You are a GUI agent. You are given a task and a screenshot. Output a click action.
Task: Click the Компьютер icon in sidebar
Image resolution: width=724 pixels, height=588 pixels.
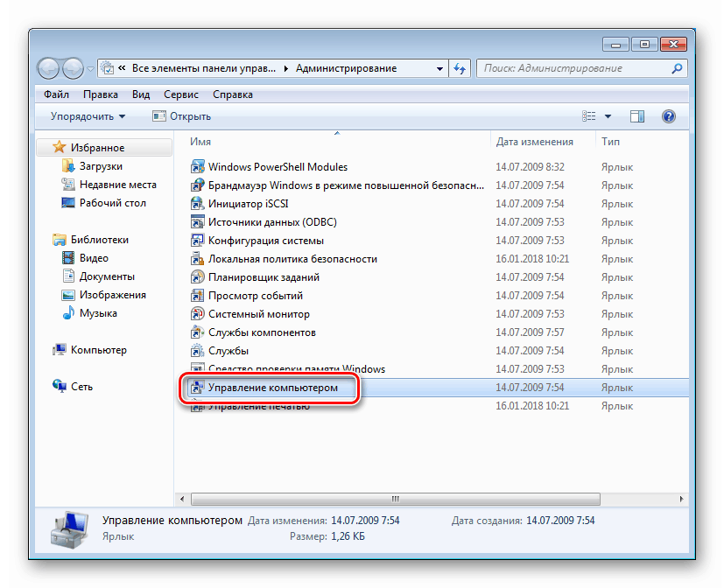click(60, 349)
